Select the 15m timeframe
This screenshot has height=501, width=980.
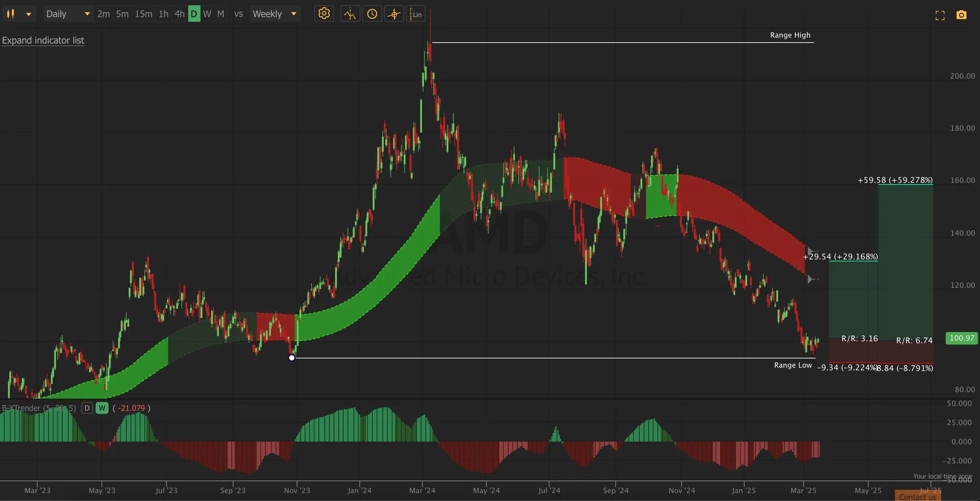144,14
